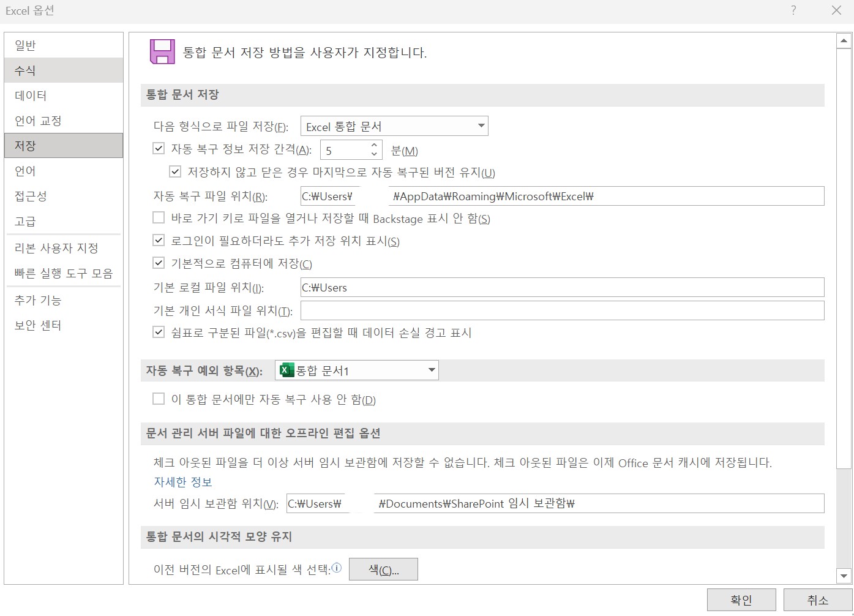Click the scrollbar down arrow

[x=844, y=576]
